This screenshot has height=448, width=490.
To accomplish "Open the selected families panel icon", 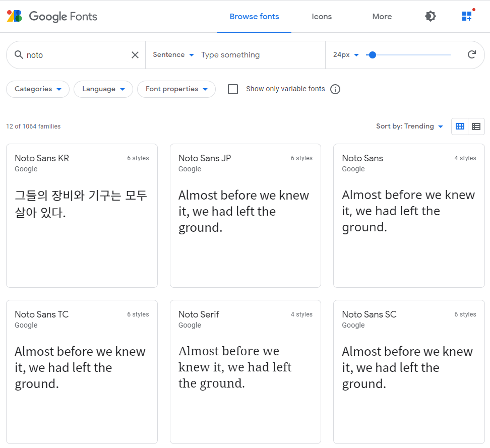I will point(468,15).
